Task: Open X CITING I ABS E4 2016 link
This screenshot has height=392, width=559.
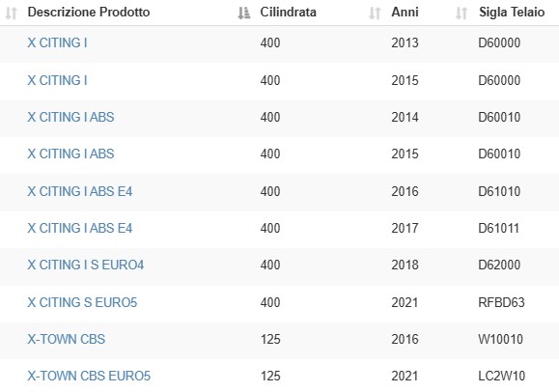Action: (x=80, y=191)
